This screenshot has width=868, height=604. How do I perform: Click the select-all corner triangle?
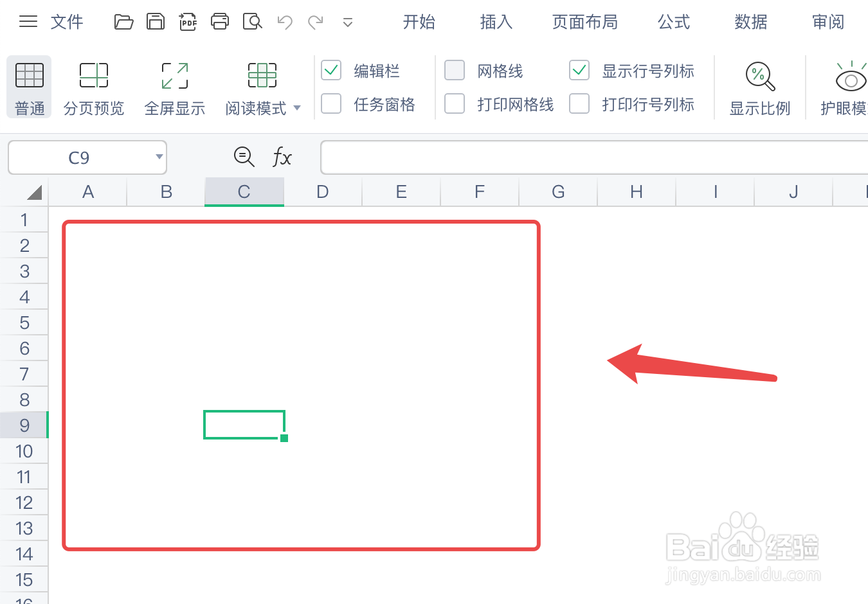pyautogui.click(x=33, y=192)
